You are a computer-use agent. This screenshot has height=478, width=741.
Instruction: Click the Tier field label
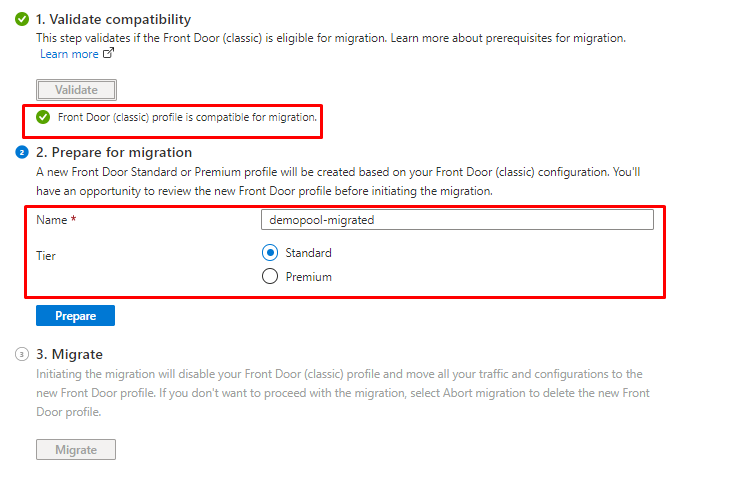(x=46, y=256)
